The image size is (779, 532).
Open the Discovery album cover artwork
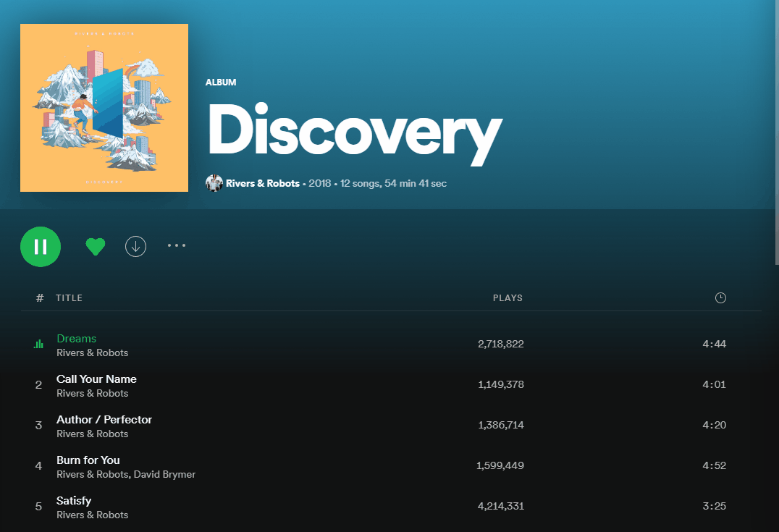(x=104, y=107)
